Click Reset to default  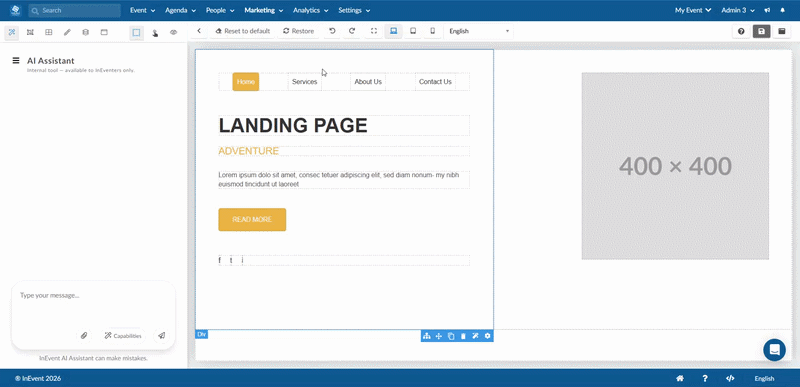[x=242, y=31]
